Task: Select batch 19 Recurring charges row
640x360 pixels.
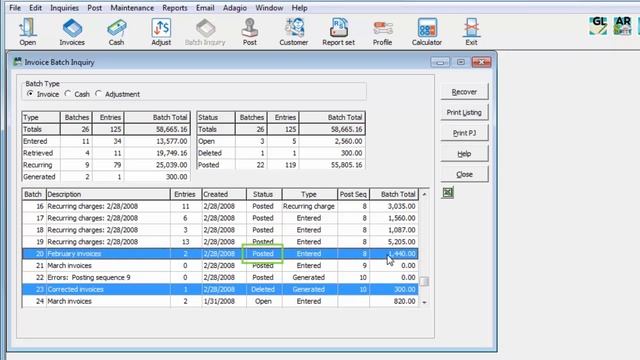Action: point(220,242)
